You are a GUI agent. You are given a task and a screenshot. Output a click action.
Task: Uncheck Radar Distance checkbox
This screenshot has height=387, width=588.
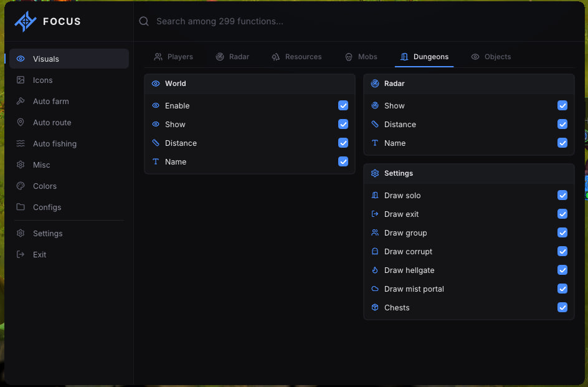[x=562, y=124]
